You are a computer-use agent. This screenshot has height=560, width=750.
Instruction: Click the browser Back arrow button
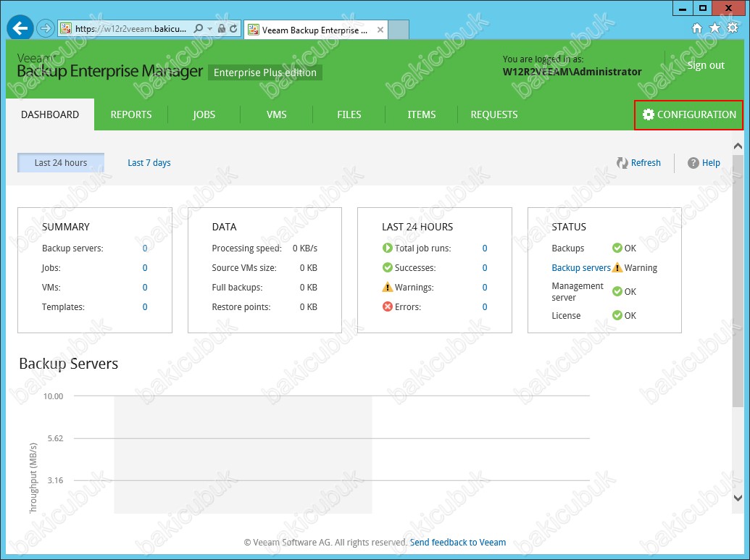pyautogui.click(x=20, y=29)
